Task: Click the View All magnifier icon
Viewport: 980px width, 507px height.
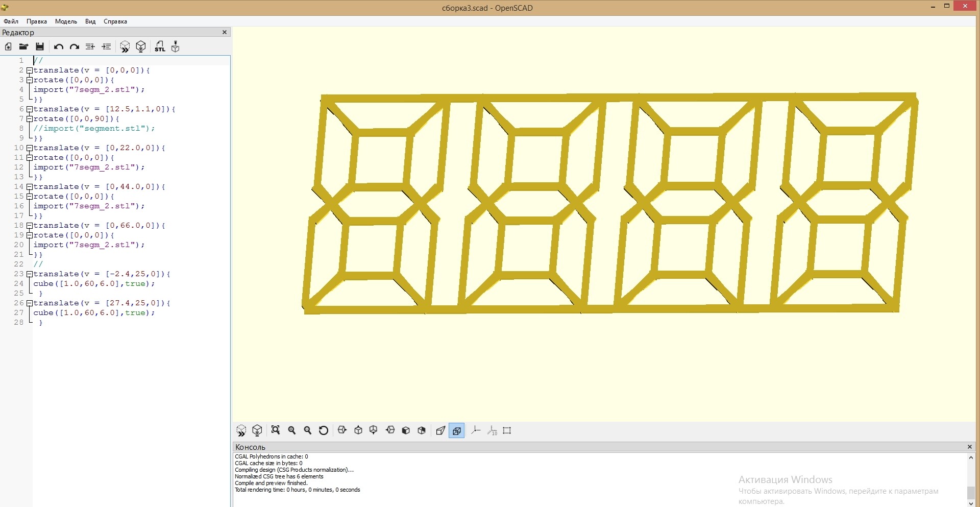Action: 276,430
